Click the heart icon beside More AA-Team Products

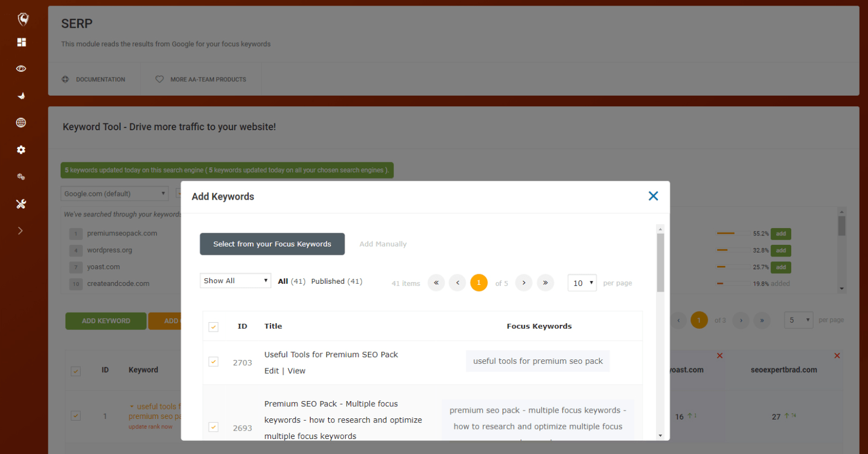[x=160, y=80]
